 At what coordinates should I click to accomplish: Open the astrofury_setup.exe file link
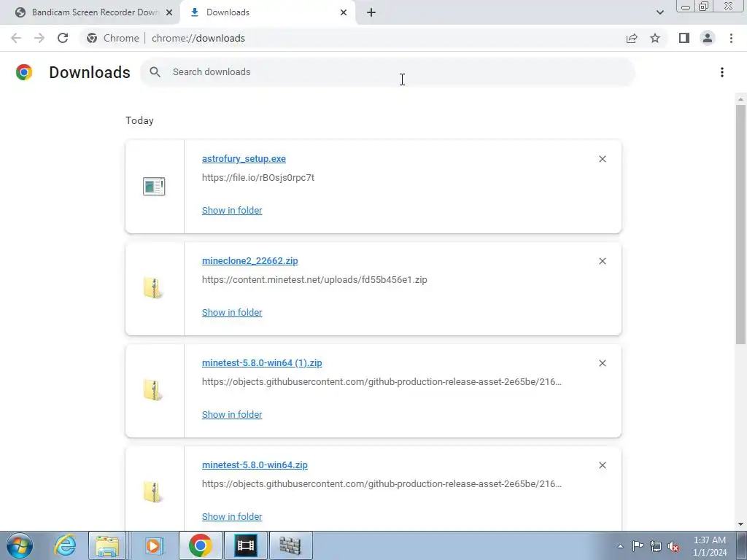(x=244, y=158)
